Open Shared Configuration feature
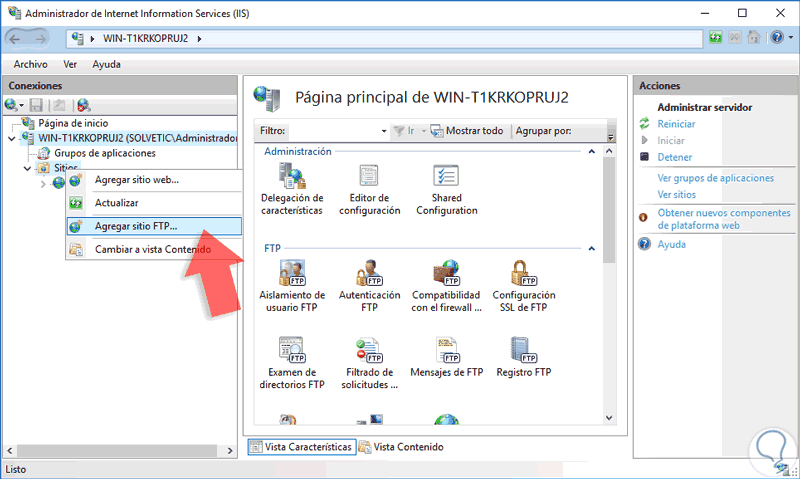The height and width of the screenshot is (479, 800). (446, 189)
